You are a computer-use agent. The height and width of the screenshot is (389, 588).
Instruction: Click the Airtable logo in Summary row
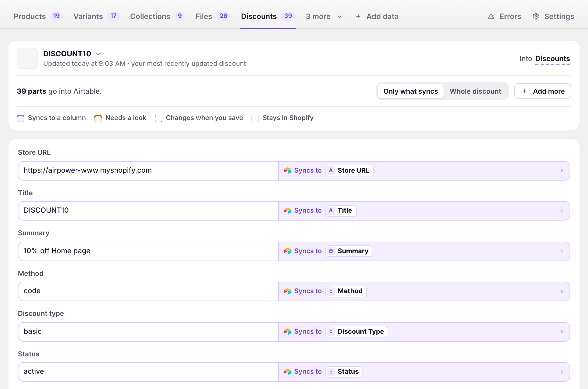287,251
